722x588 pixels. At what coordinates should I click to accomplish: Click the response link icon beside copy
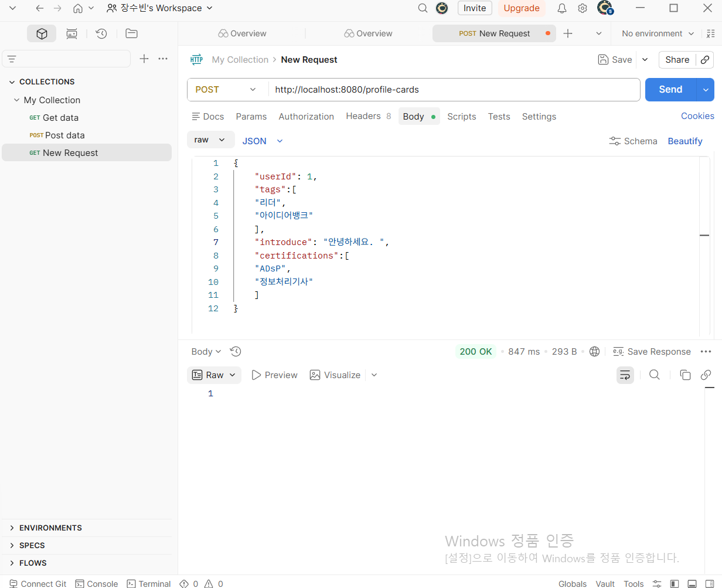point(706,375)
